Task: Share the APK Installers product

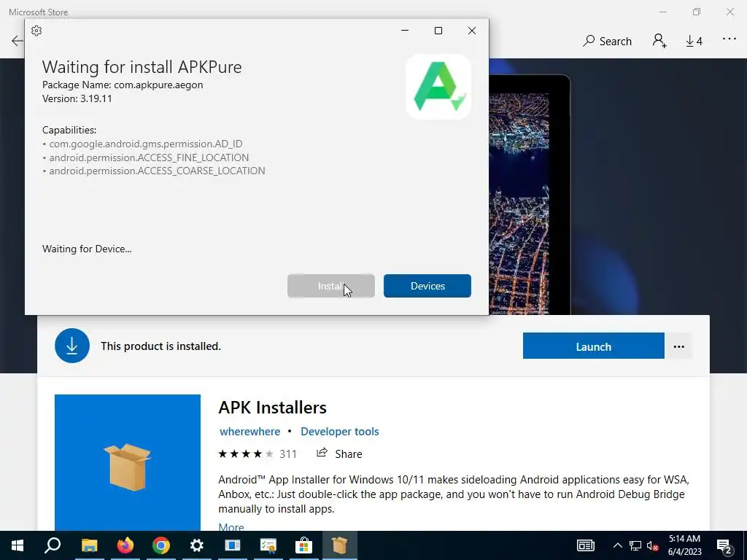Action: 339,454
